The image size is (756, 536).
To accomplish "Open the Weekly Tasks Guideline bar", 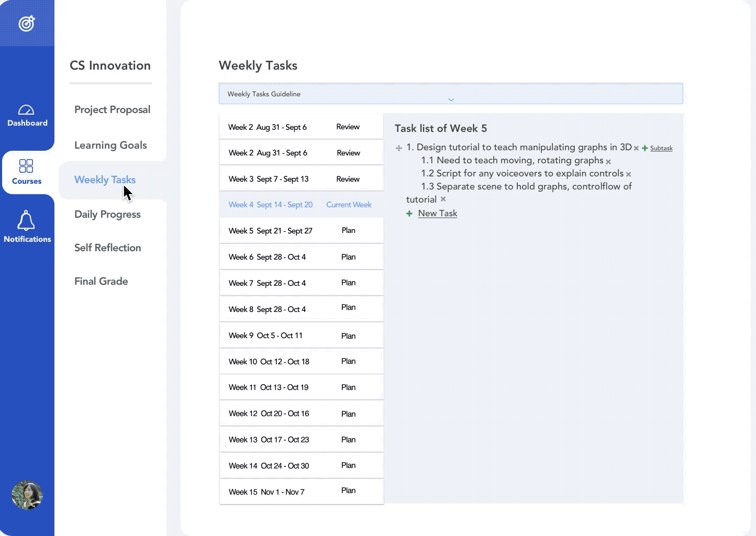I will [x=451, y=94].
